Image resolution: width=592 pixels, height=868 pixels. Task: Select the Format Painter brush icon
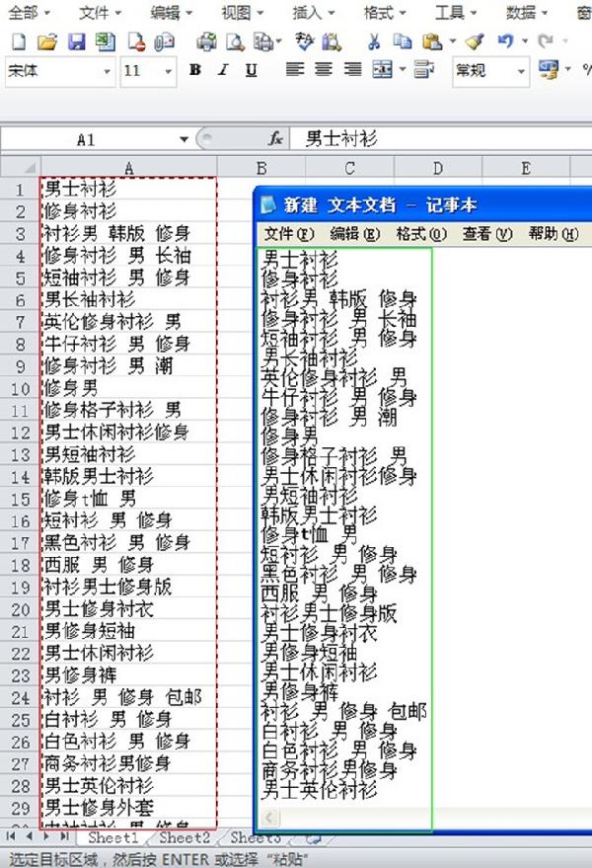coord(475,41)
